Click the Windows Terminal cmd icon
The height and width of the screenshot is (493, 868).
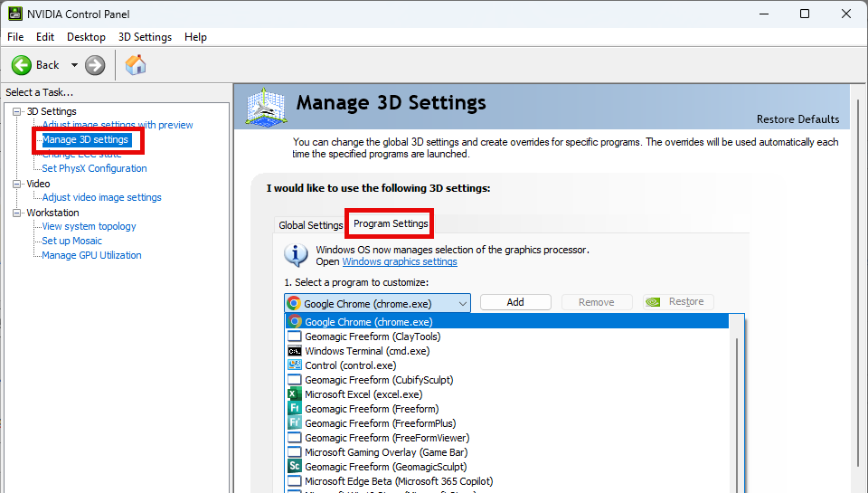click(295, 351)
